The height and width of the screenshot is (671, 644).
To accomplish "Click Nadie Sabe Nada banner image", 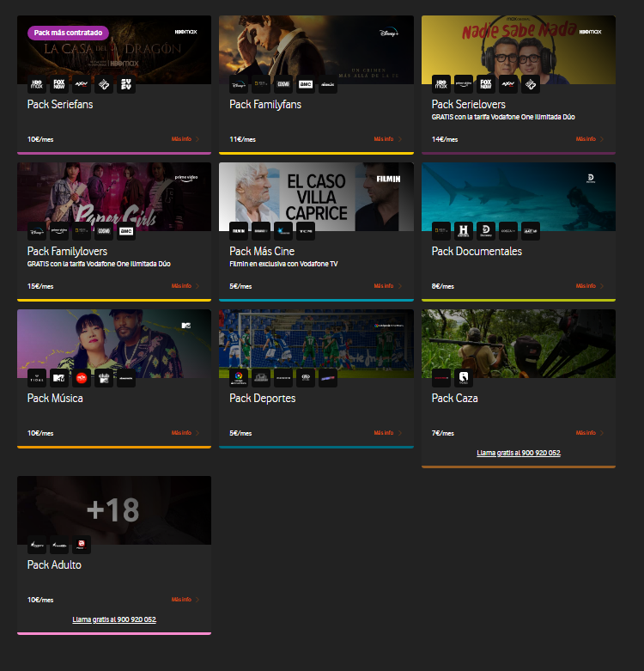I will 519,50.
